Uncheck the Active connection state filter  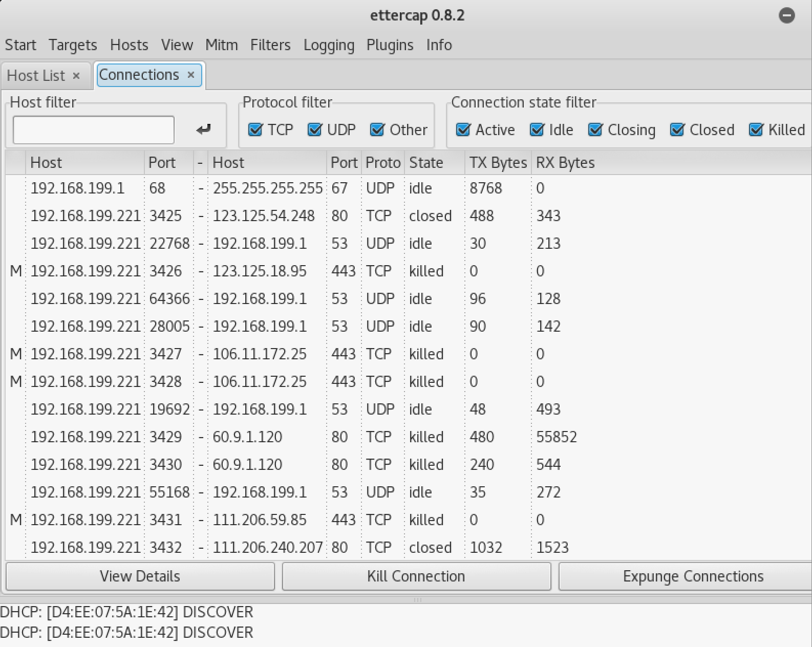click(x=463, y=130)
